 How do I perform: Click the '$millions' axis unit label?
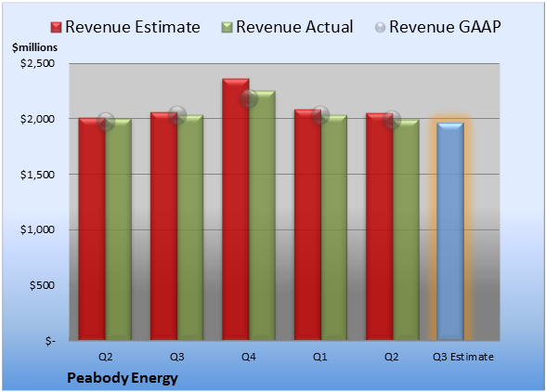pos(34,47)
